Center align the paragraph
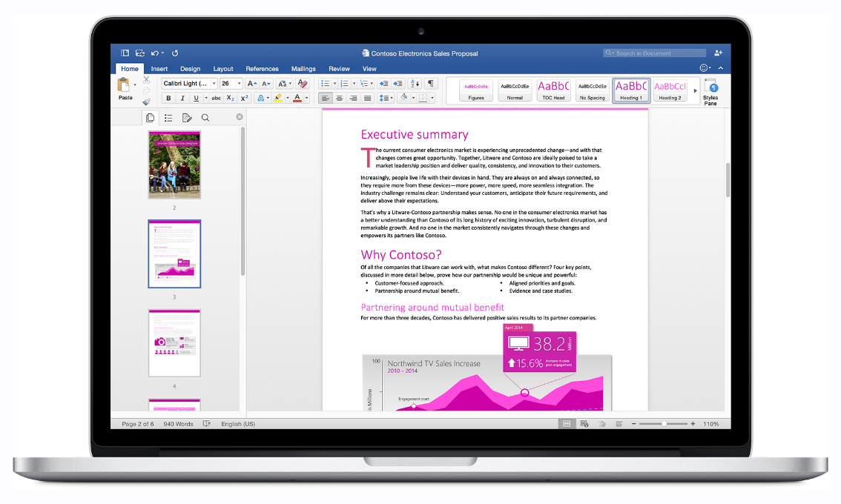This screenshot has width=841, height=504. (x=340, y=98)
